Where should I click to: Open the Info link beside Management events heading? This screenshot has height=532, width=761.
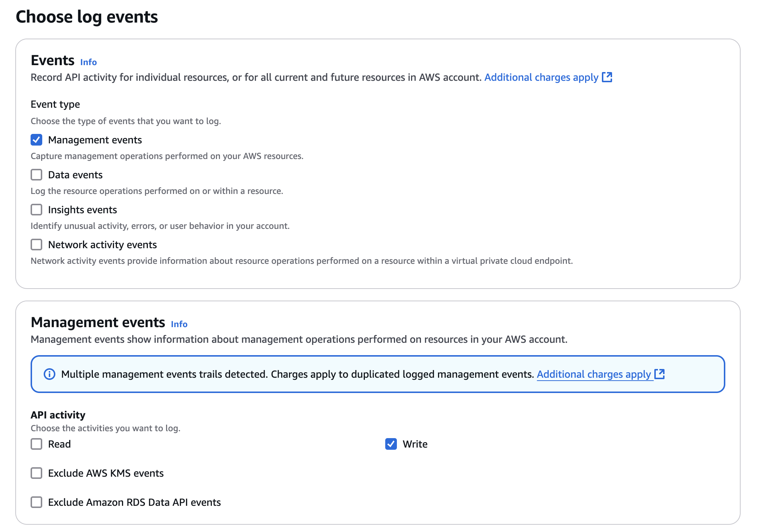[x=179, y=324]
